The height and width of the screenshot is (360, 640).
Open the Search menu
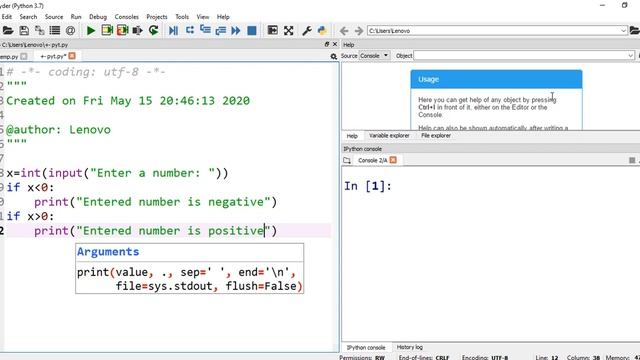click(28, 17)
